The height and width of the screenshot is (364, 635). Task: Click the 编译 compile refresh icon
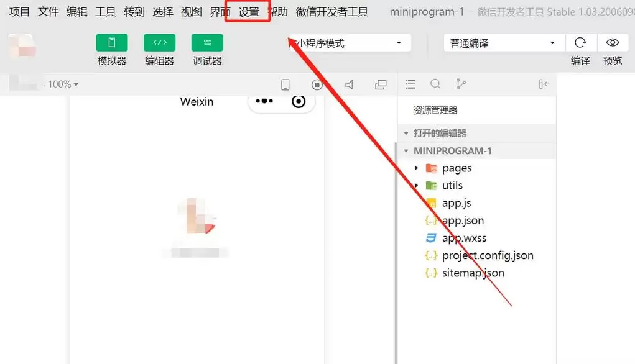580,42
